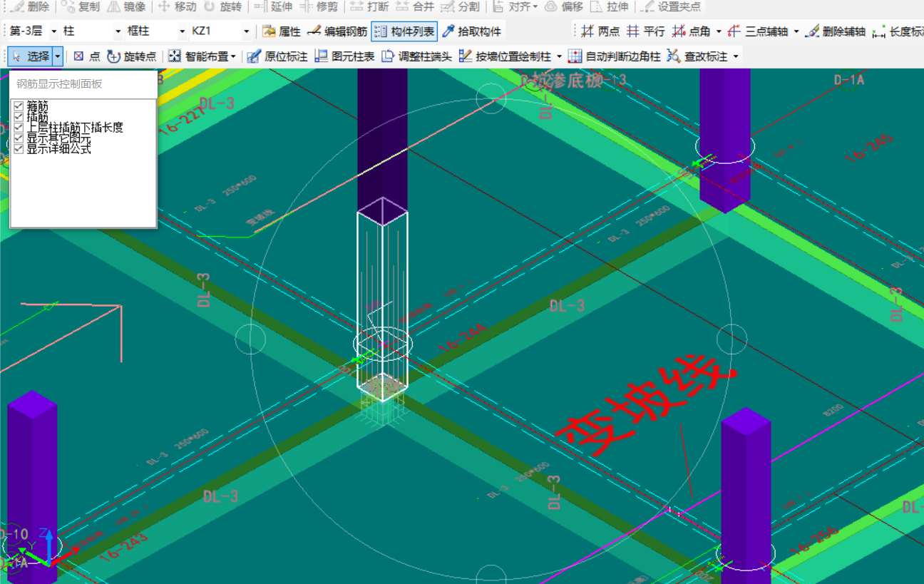The width and height of the screenshot is (924, 584).
Task: Click the 16-244 beam label
Action: [461, 338]
